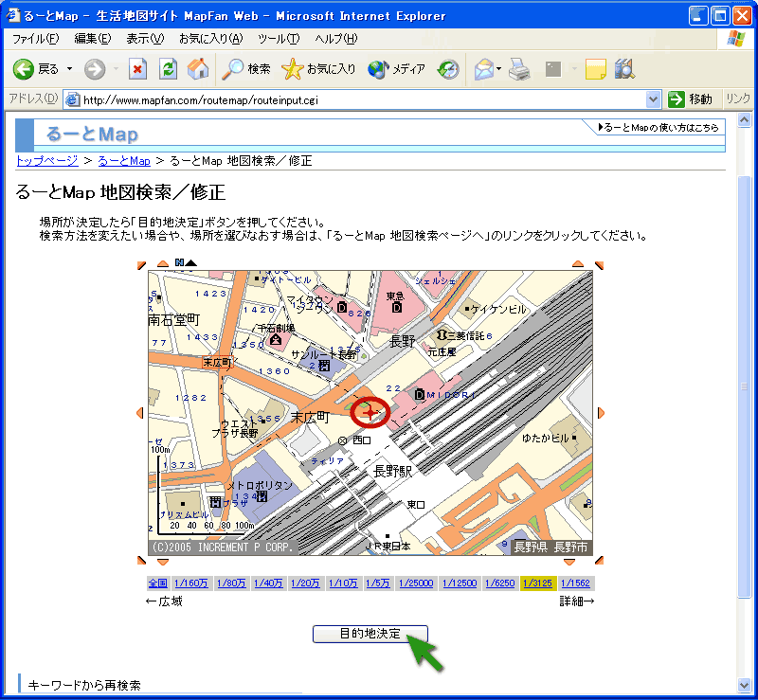The height and width of the screenshot is (700, 758).
Task: Go to Home page icon
Action: [x=198, y=69]
